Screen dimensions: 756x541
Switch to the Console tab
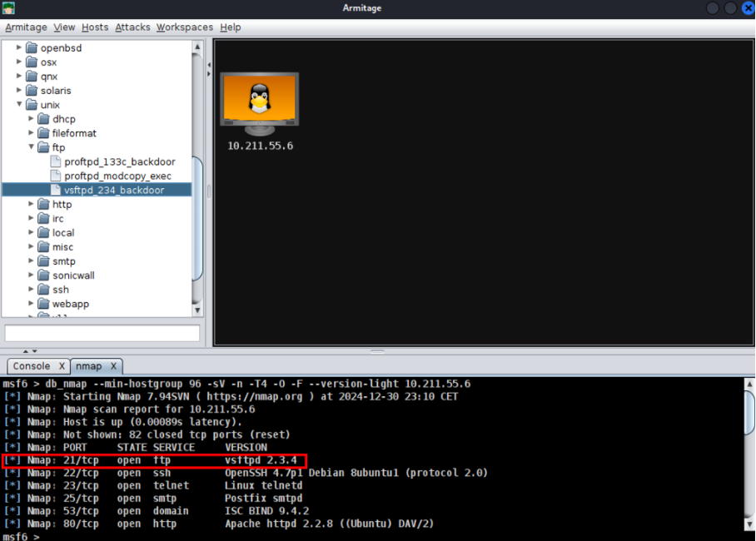tap(32, 366)
